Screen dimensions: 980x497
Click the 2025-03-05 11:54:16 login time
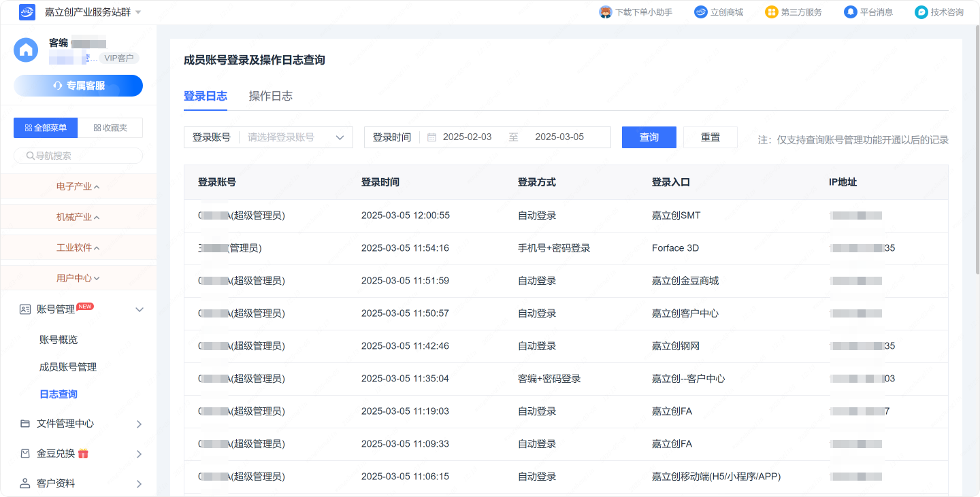tap(406, 248)
